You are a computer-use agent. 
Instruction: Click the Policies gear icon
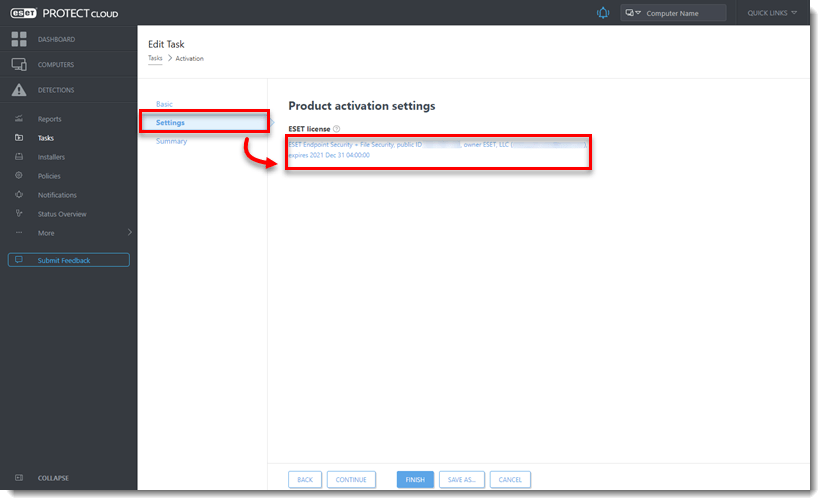pyautogui.click(x=19, y=176)
